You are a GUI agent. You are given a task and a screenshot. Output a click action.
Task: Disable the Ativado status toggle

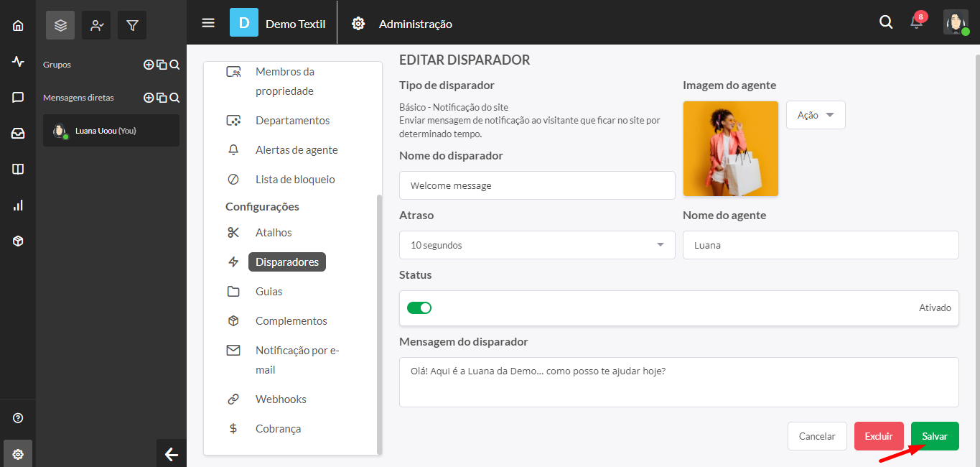(x=419, y=308)
